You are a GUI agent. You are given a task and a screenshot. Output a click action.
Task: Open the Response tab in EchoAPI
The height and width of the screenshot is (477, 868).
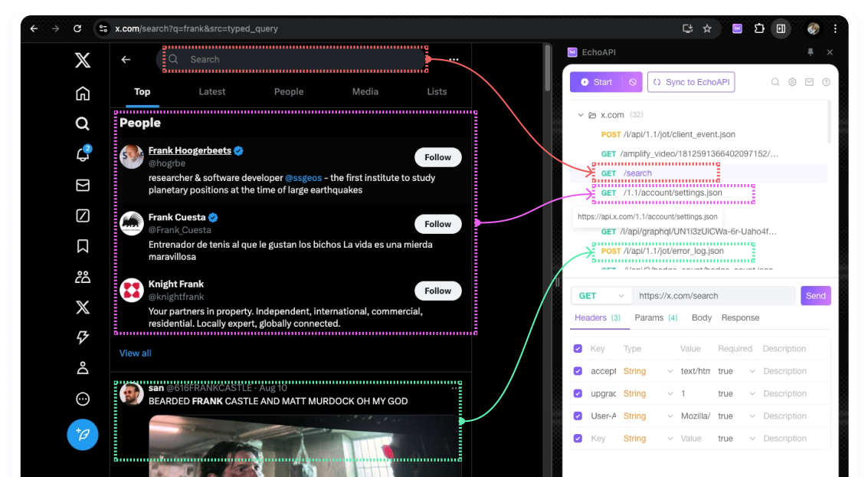click(740, 317)
